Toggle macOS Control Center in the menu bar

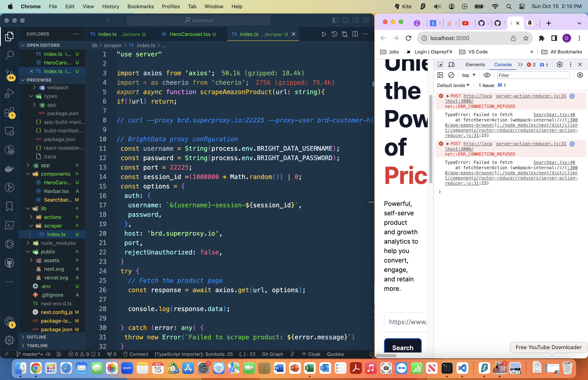click(x=522, y=7)
